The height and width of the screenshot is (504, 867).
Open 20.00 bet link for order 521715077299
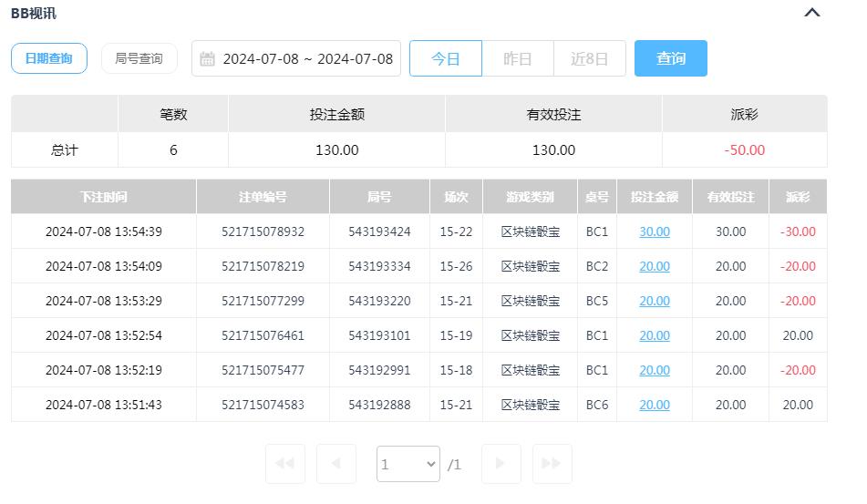click(x=655, y=301)
